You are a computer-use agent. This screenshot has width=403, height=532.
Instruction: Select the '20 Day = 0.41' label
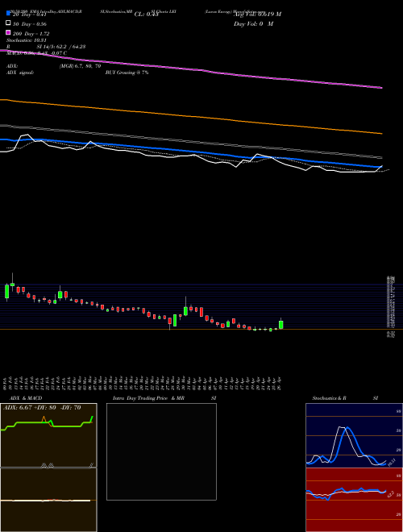pyautogui.click(x=29, y=15)
